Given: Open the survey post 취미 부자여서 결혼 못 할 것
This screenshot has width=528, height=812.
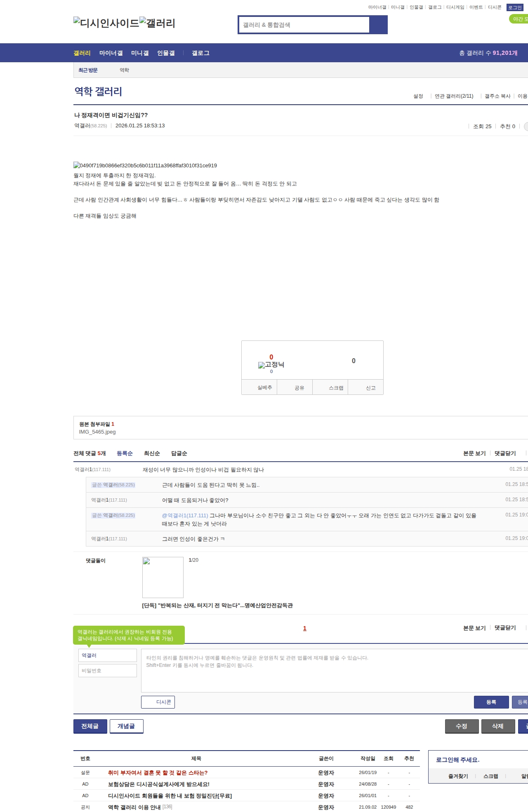Looking at the screenshot, I should tap(158, 773).
